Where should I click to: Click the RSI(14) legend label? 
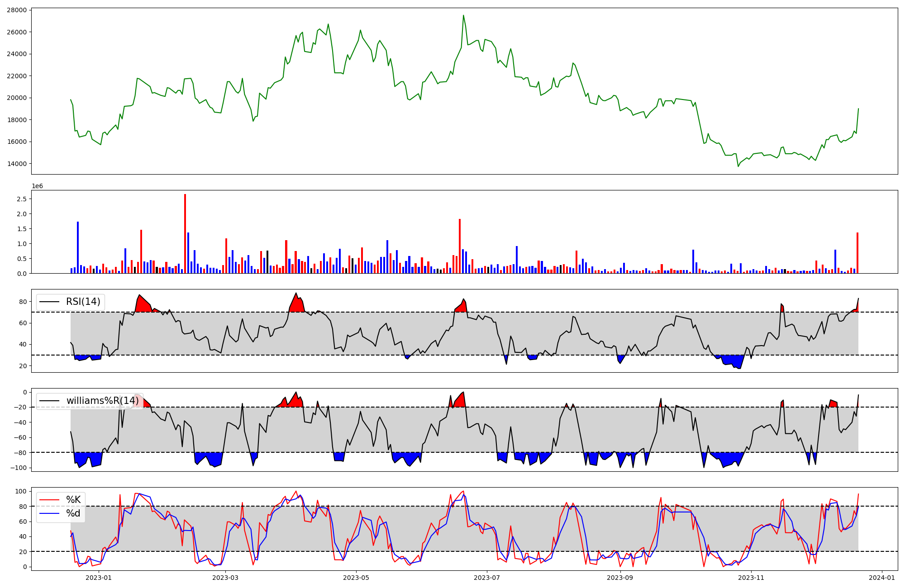tap(83, 302)
